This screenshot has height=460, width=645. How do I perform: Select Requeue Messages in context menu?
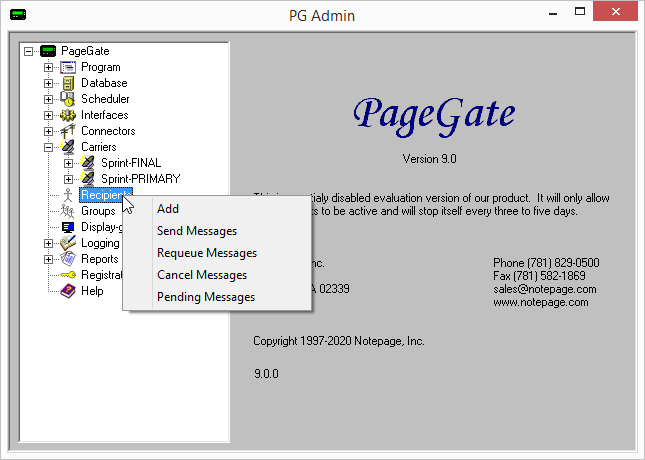[x=217, y=253]
